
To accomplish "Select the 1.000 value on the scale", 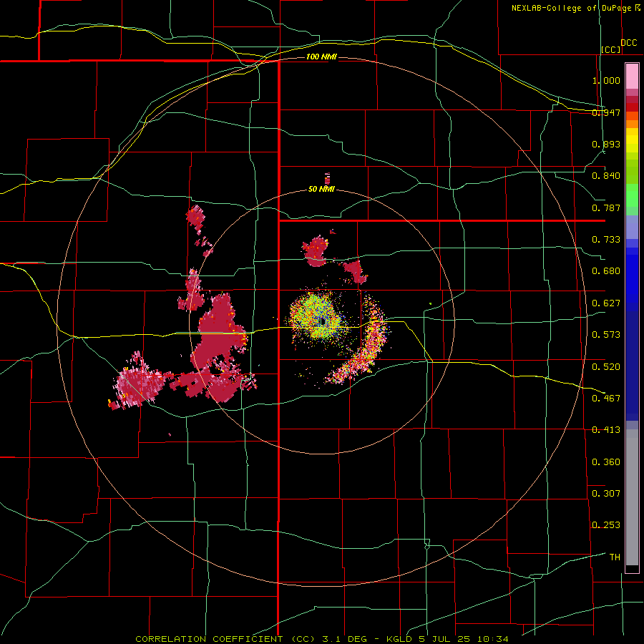I will 606,80.
